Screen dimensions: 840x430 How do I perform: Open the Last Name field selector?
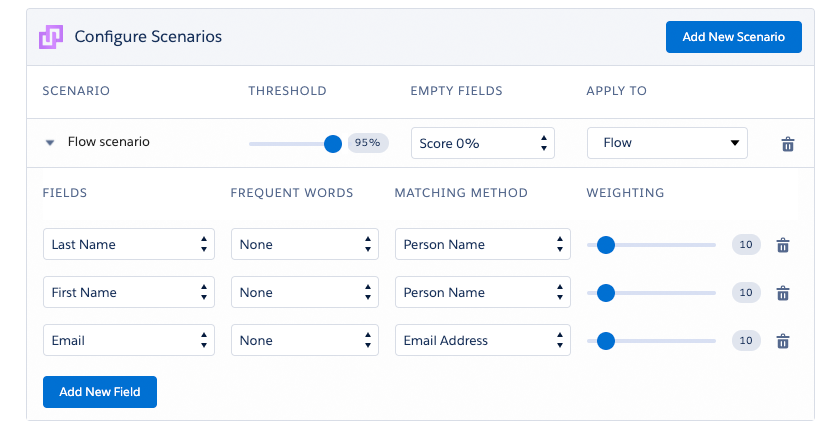[129, 244]
